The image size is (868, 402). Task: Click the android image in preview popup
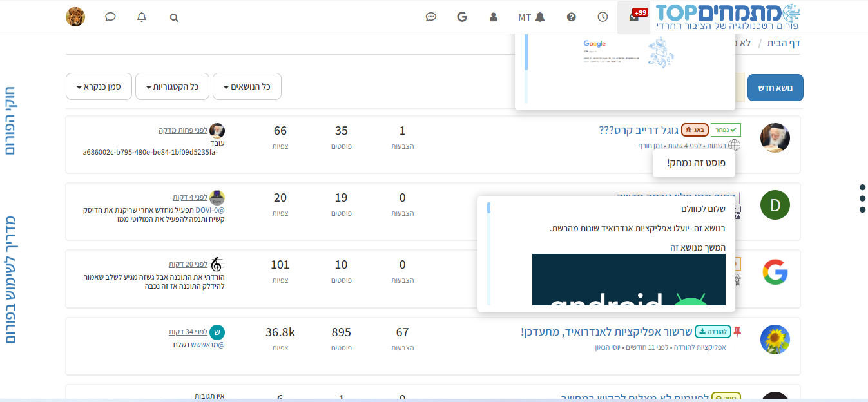point(629,280)
